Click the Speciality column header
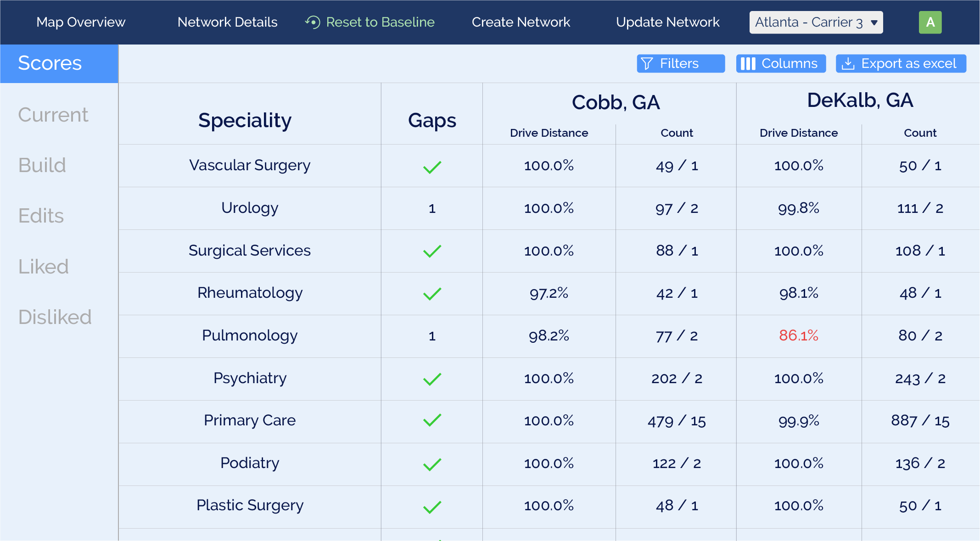 245,120
